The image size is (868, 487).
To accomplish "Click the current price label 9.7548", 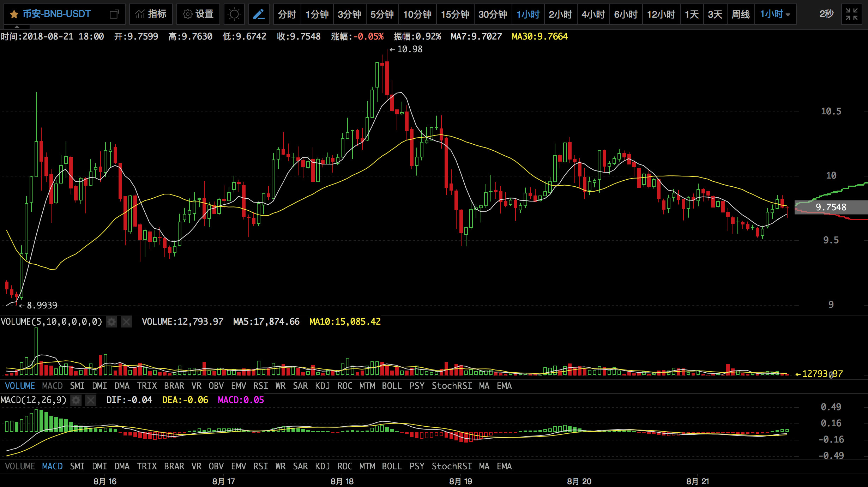I will click(831, 207).
